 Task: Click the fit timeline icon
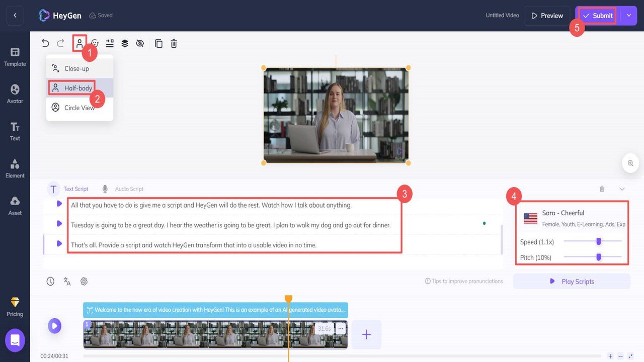pyautogui.click(x=630, y=356)
